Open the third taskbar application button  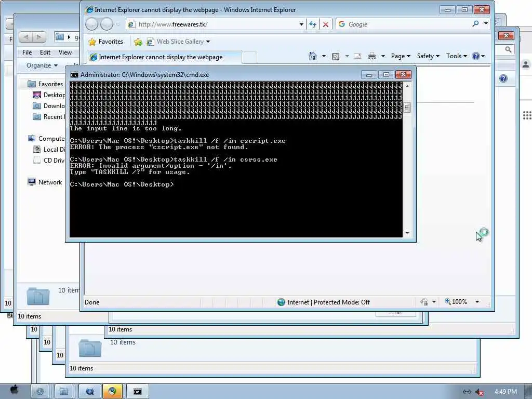tap(89, 392)
